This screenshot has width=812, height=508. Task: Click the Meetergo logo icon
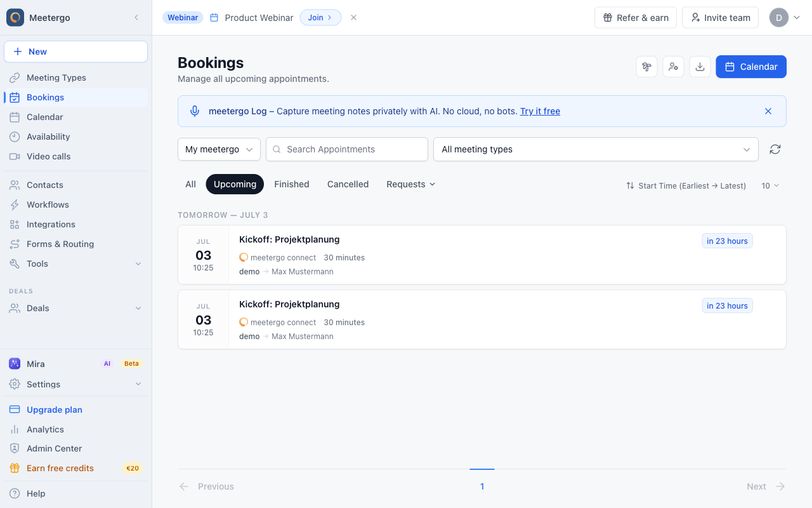[x=15, y=18]
